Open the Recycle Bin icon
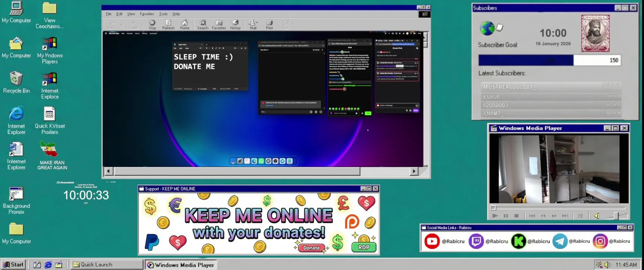Screen dimensions: 644x270 tap(16, 82)
